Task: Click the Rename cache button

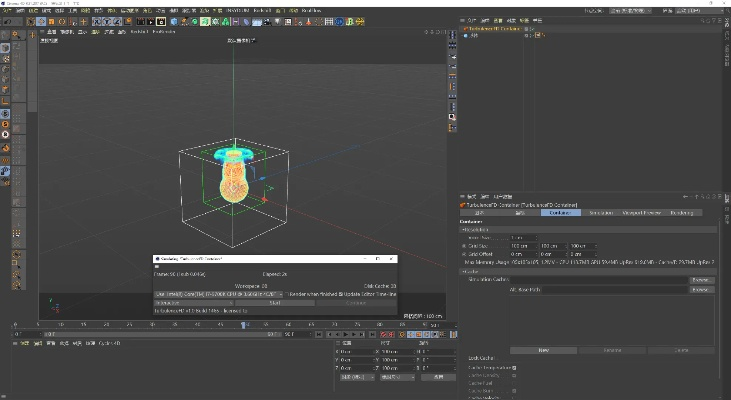Action: (x=612, y=350)
